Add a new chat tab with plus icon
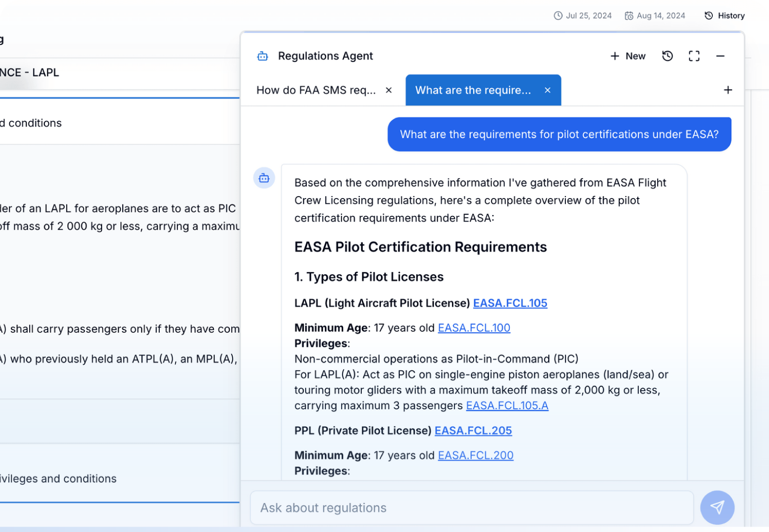The image size is (769, 532). (728, 90)
